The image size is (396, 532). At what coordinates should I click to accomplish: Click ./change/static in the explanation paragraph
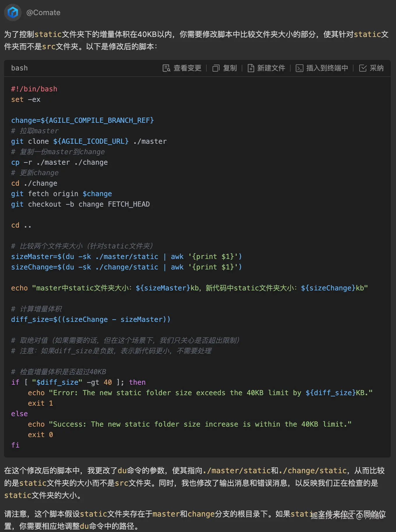(x=313, y=471)
